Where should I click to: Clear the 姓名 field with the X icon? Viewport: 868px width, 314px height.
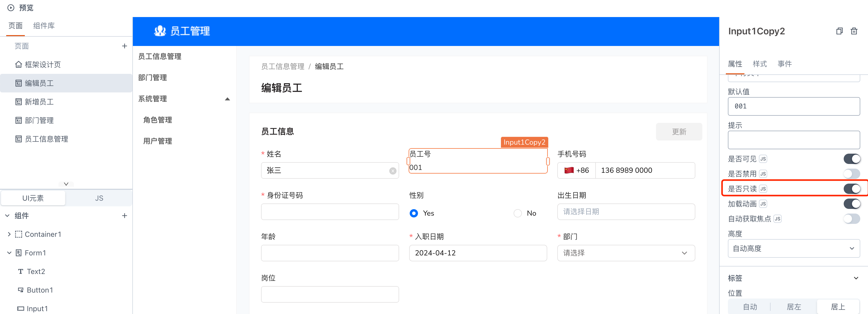tap(393, 171)
